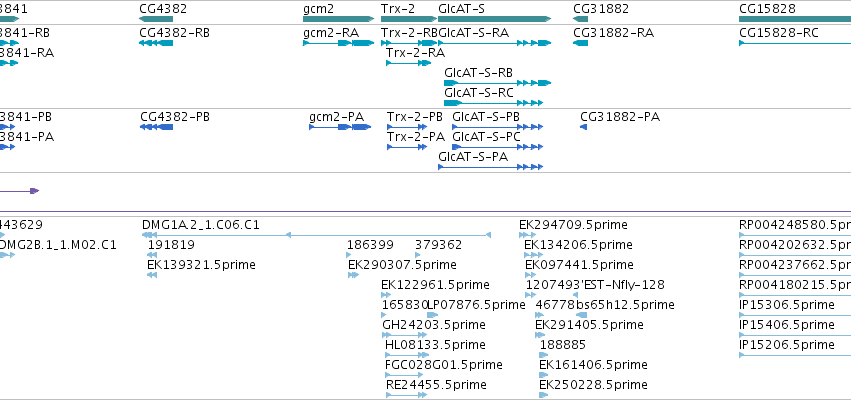Click the CG4382-RB transcript label
Screen dimensions: 851x400
tap(174, 33)
